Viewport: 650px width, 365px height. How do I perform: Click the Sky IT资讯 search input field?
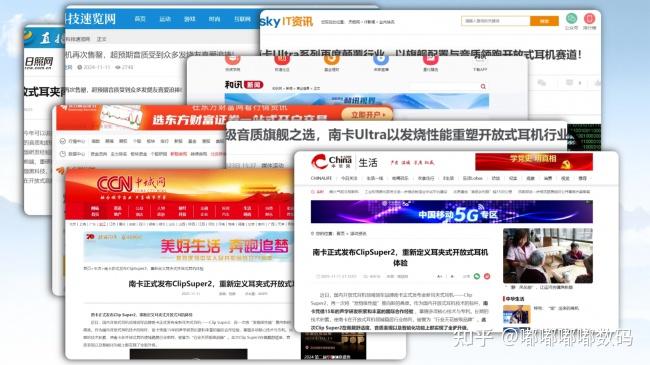495,21
